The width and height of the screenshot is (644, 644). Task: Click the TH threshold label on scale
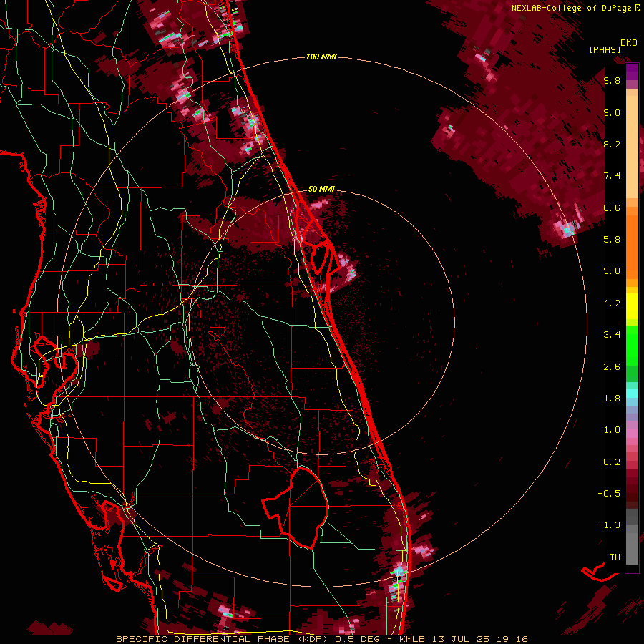pyautogui.click(x=615, y=557)
